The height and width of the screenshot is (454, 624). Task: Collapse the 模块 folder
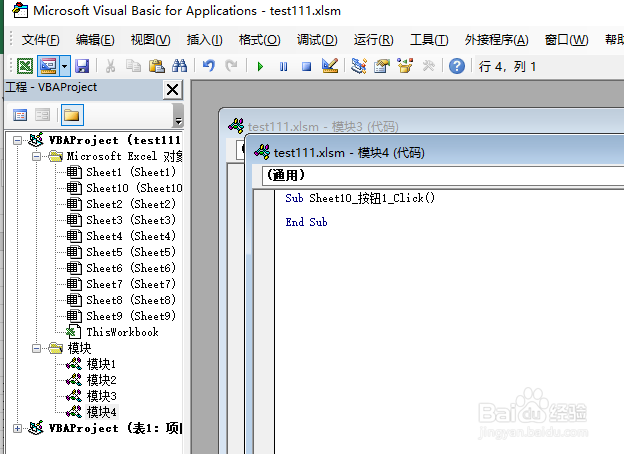[x=36, y=349]
